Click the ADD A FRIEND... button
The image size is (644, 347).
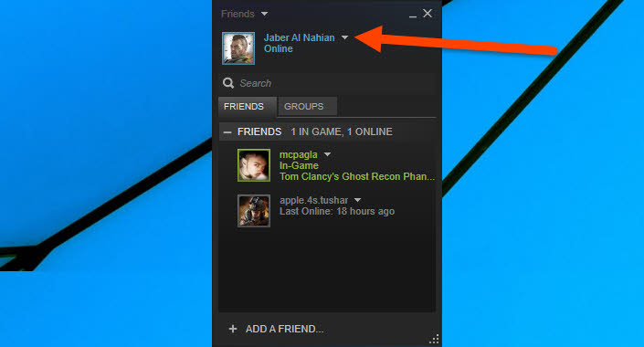pyautogui.click(x=284, y=329)
